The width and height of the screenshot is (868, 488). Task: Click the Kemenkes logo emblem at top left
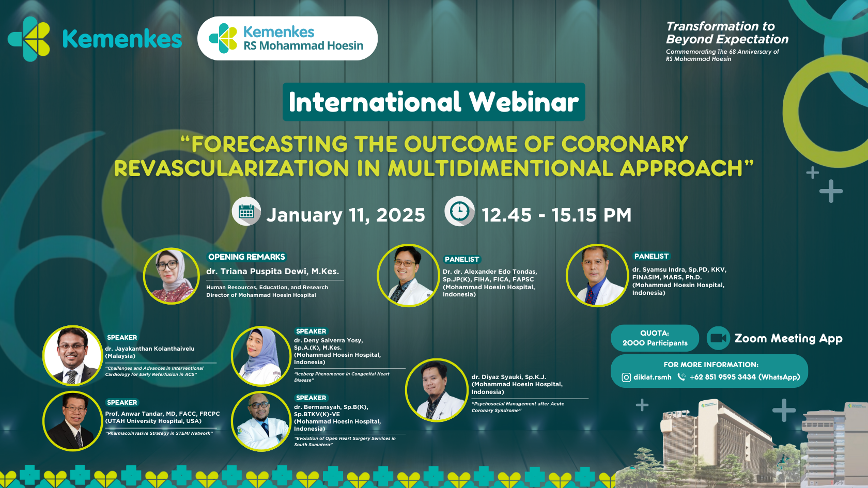(x=29, y=39)
